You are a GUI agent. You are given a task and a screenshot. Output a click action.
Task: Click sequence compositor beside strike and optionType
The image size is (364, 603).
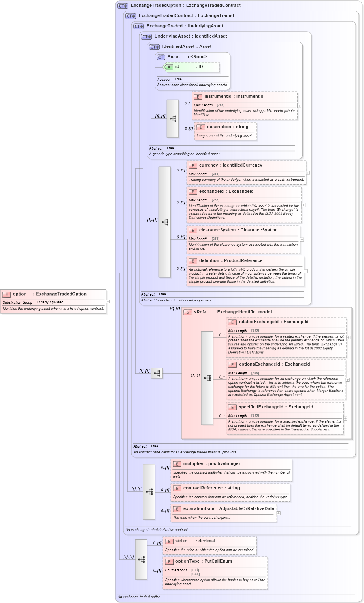pyautogui.click(x=141, y=559)
